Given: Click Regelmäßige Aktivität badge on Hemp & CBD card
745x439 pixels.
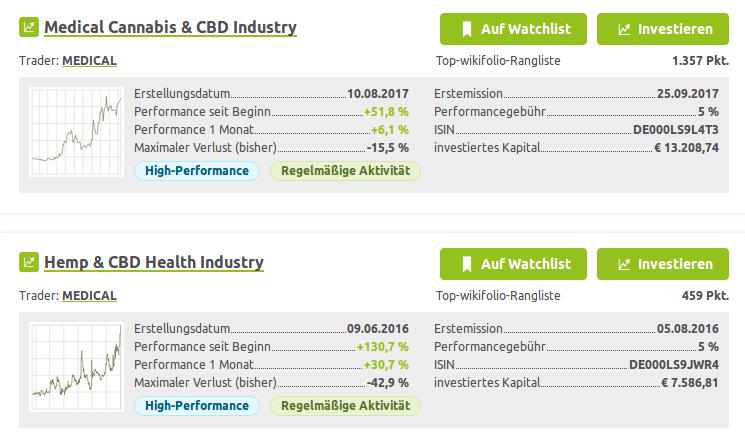Looking at the screenshot, I should click(345, 406).
